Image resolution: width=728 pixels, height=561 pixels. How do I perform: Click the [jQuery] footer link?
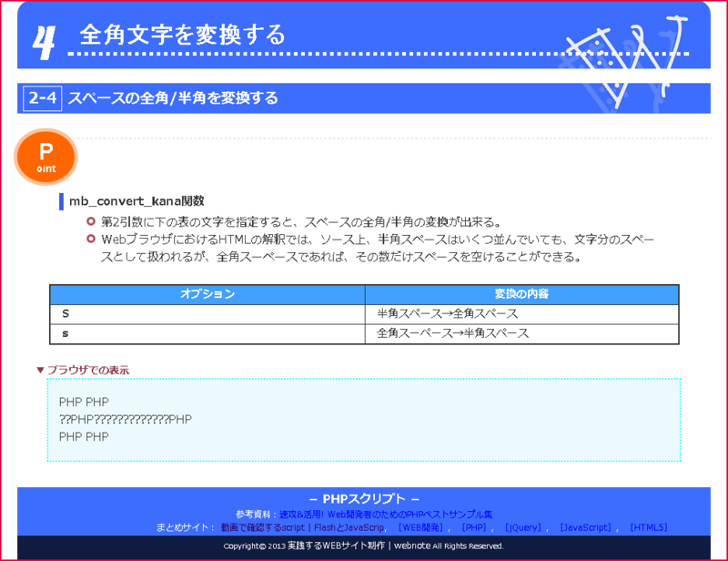[x=522, y=526]
